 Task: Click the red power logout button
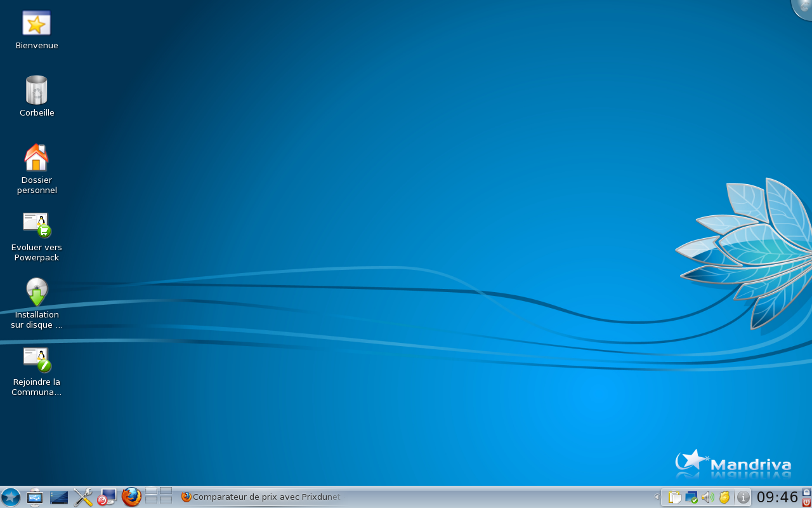(807, 502)
